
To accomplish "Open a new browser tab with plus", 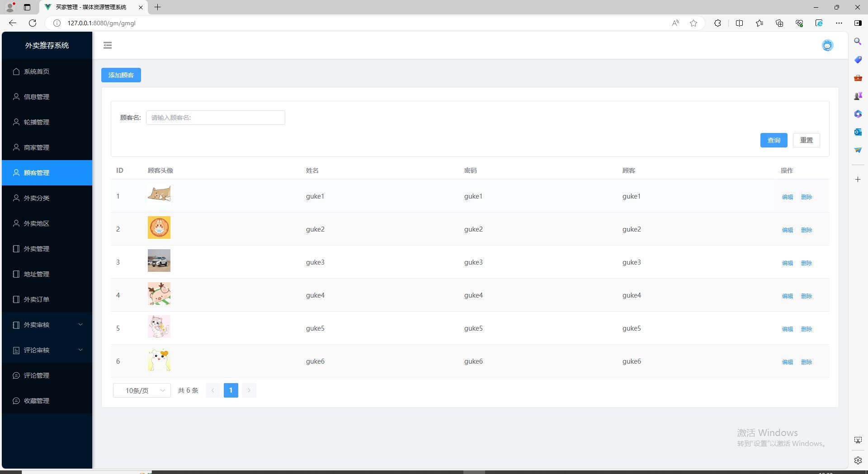I will click(x=158, y=7).
